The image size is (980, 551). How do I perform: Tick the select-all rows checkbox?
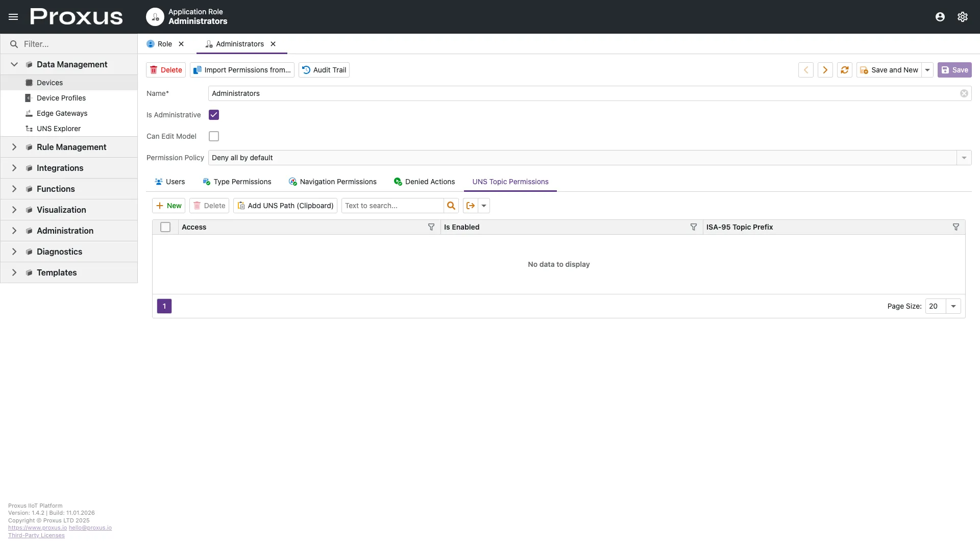tap(165, 227)
